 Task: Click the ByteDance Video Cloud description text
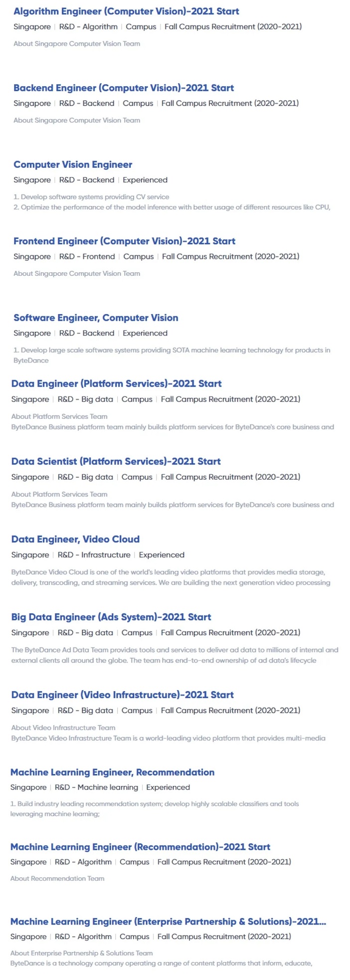pos(171,578)
